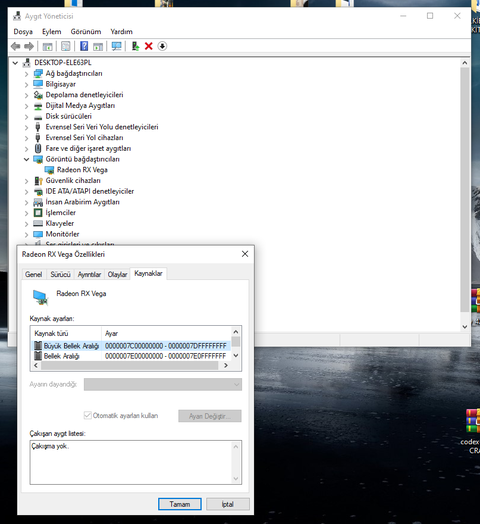Switch to the Olaylar tab
Image resolution: width=480 pixels, height=524 pixels.
[x=117, y=274]
